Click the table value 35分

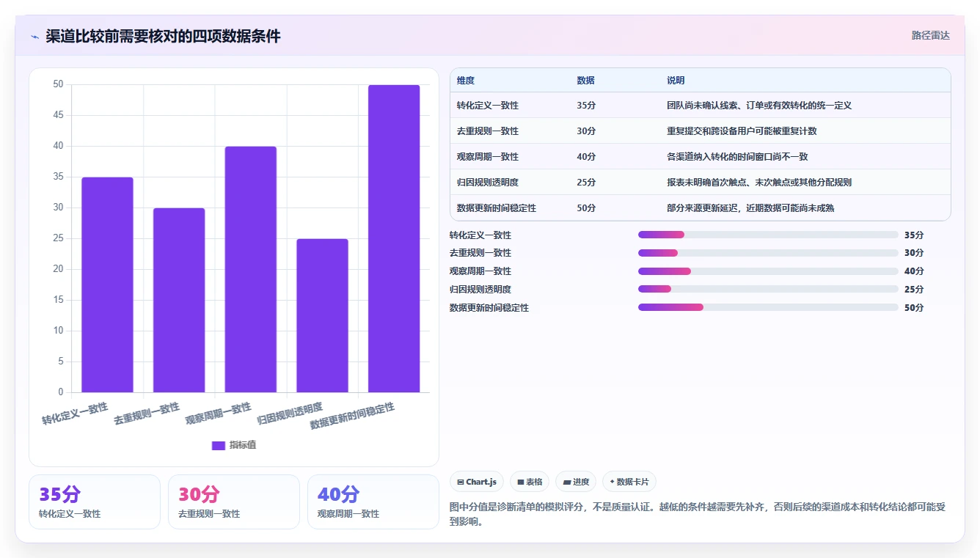(x=586, y=106)
